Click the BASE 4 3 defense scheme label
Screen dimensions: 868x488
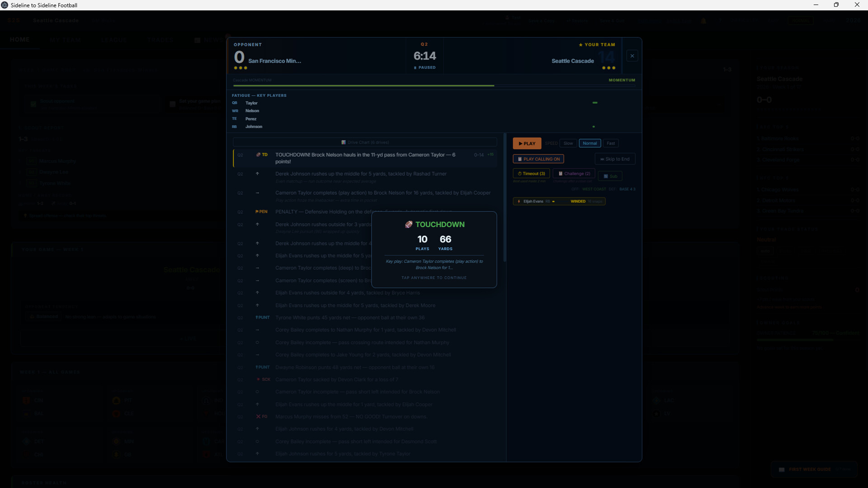point(627,189)
